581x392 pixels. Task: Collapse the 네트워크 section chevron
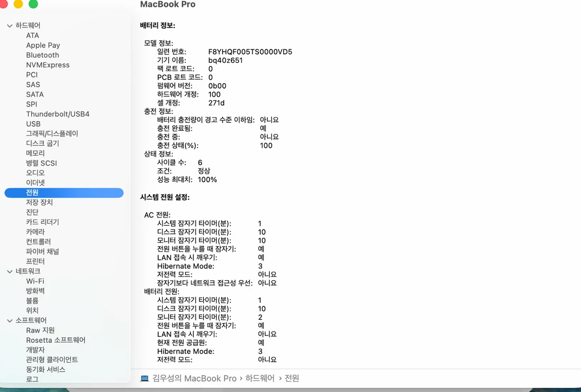click(x=9, y=272)
